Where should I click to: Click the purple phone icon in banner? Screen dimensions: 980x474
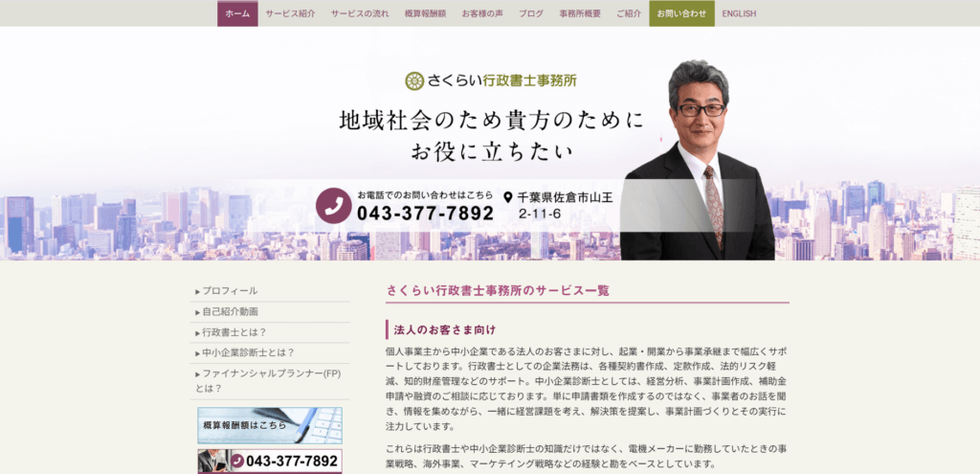tap(333, 205)
